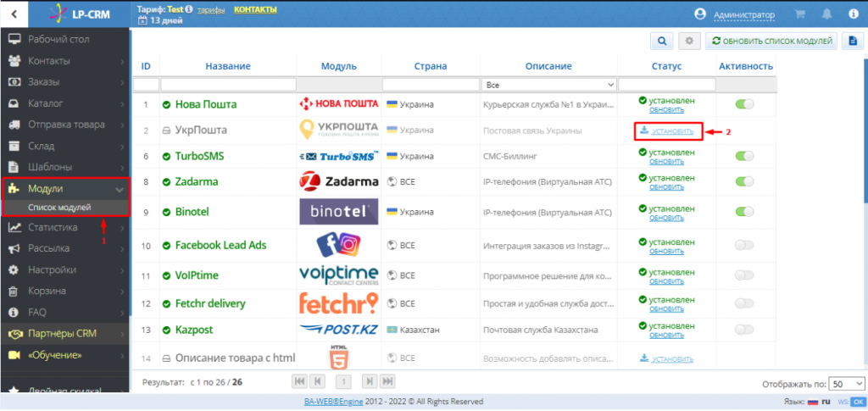Go to last page of results
The height and width of the screenshot is (411, 868).
387,381
